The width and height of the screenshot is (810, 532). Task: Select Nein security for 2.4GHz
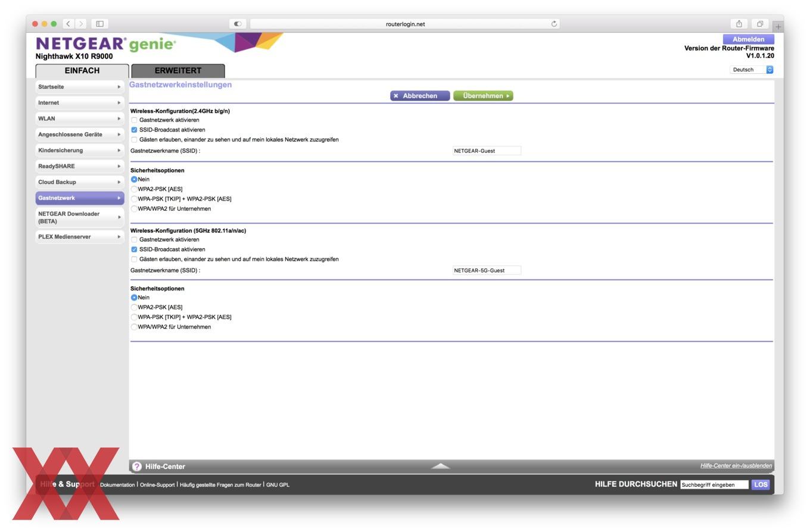pyautogui.click(x=134, y=179)
